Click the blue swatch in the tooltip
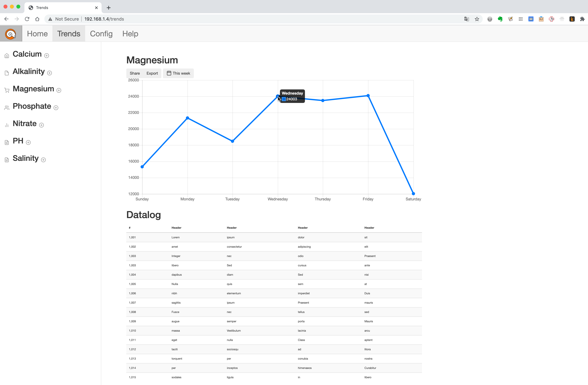Image resolution: width=588 pixels, height=385 pixels. [x=284, y=99]
